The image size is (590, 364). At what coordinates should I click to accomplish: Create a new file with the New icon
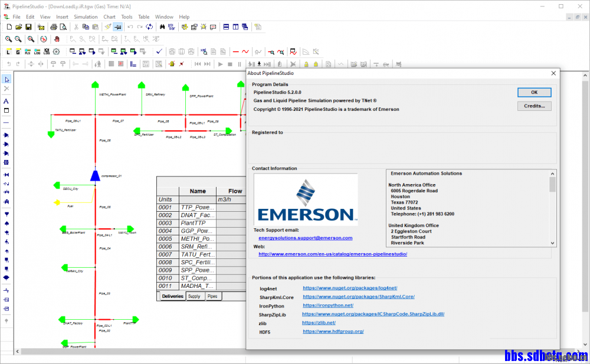9,27
